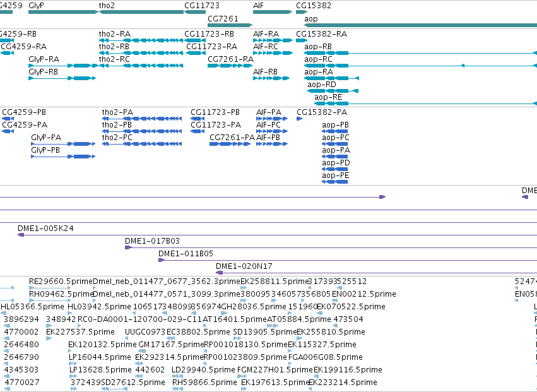Select the aop gene label

point(311,19)
